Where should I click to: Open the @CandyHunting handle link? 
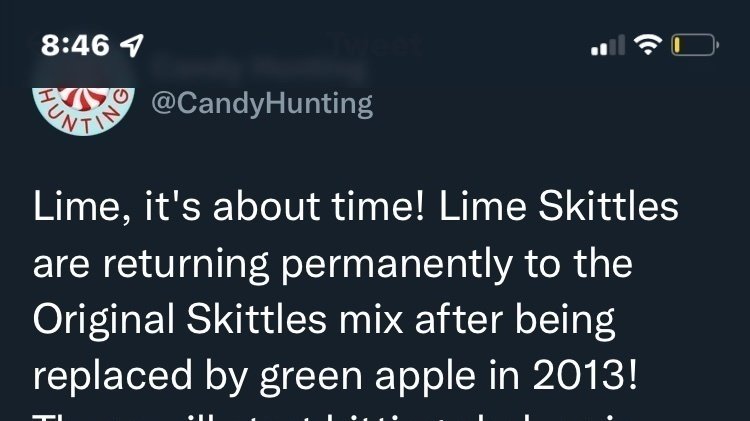tap(261, 103)
